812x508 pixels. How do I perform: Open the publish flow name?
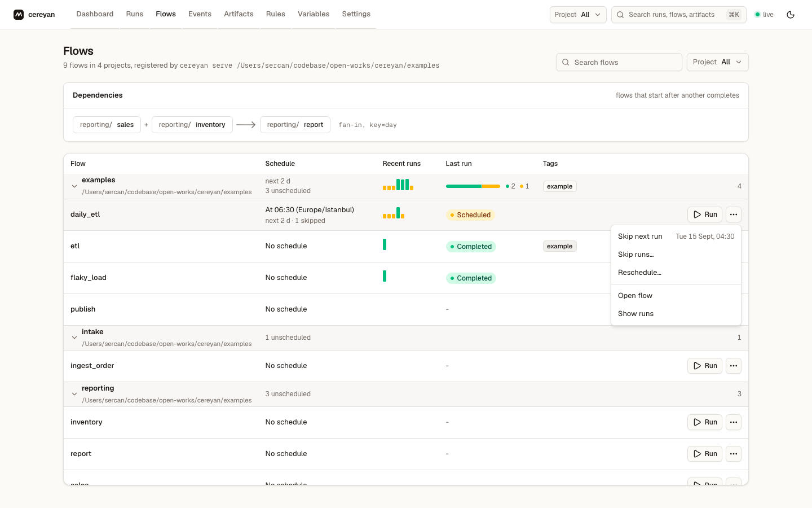83,309
